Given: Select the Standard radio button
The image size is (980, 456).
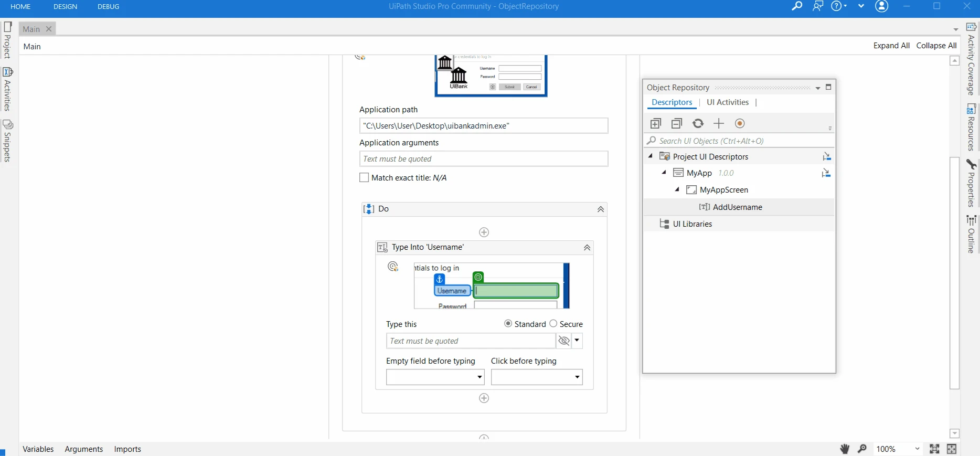Looking at the screenshot, I should coord(508,324).
